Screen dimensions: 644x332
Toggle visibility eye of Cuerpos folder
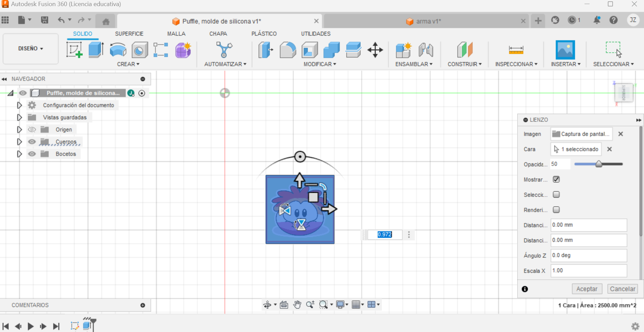click(x=32, y=142)
